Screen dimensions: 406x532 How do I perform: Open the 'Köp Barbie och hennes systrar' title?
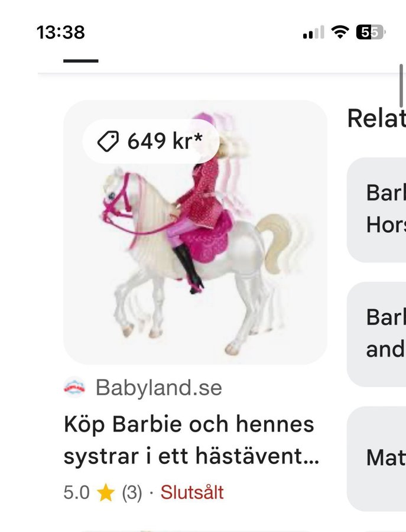click(191, 440)
